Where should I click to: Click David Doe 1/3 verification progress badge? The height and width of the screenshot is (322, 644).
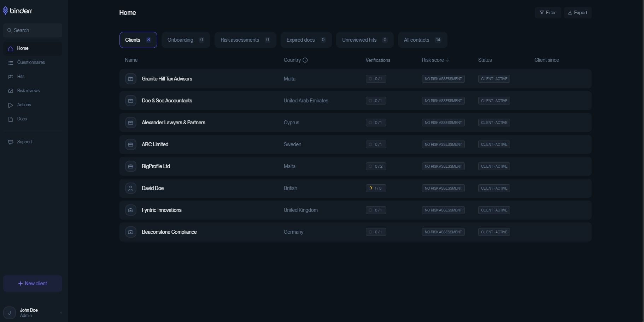[376, 188]
